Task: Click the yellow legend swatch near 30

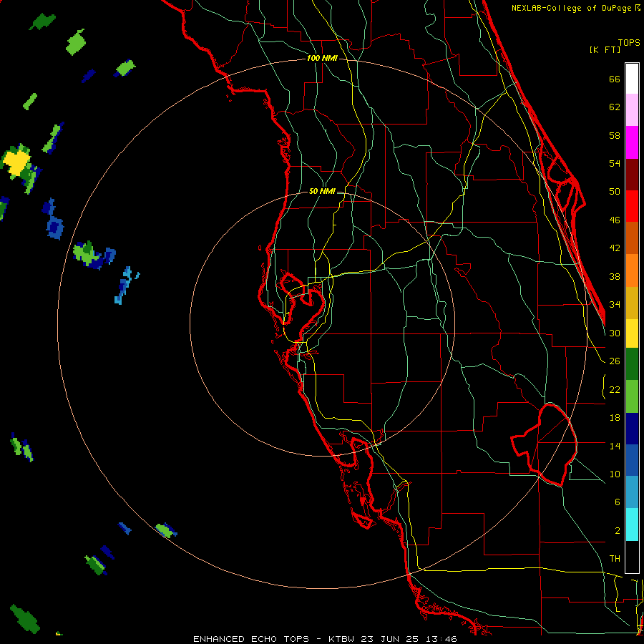Action: (632, 333)
